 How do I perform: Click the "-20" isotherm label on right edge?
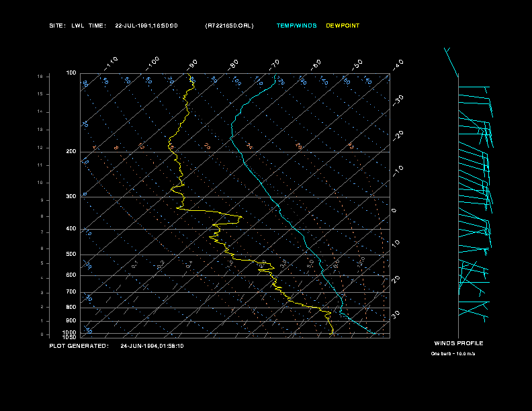pos(398,136)
